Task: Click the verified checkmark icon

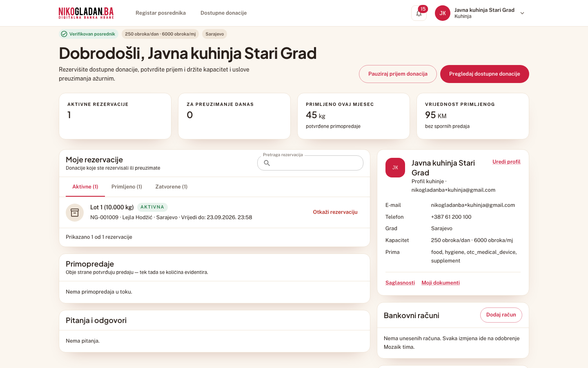Action: pos(64,34)
